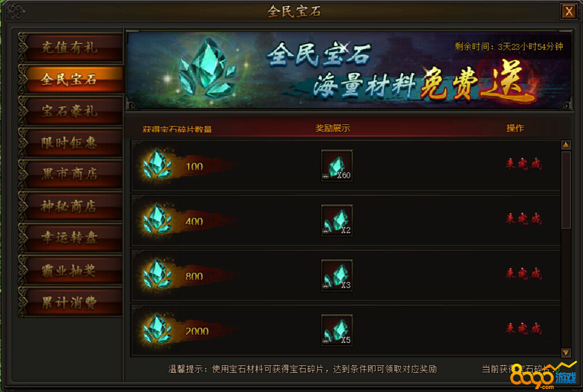Open the 累计消费 tab
The image size is (583, 392).
[70, 303]
